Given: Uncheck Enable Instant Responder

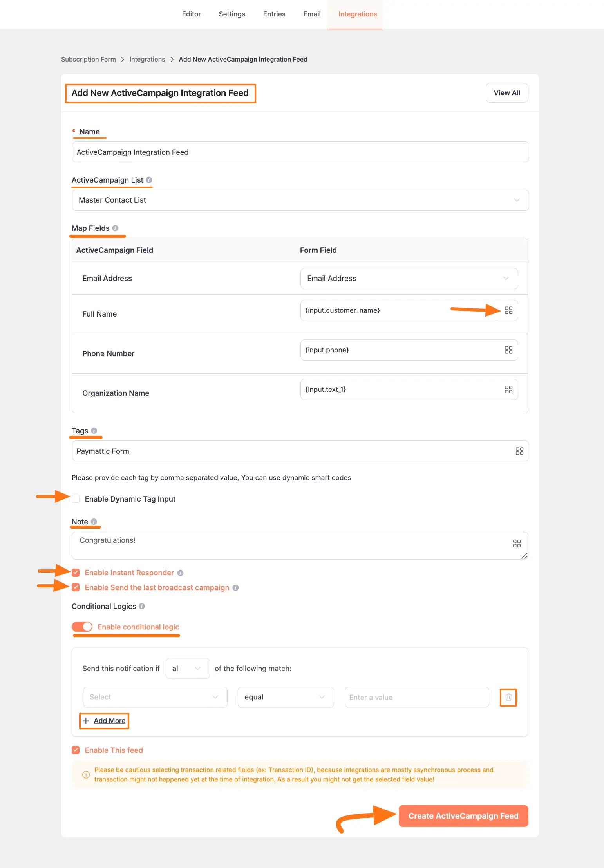Looking at the screenshot, I should click(76, 573).
